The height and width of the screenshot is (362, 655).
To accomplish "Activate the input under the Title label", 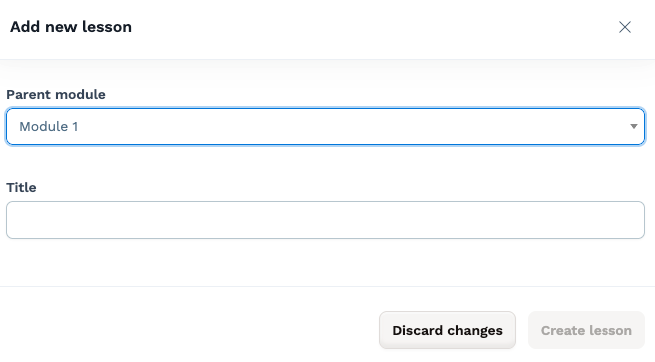I will [x=325, y=220].
